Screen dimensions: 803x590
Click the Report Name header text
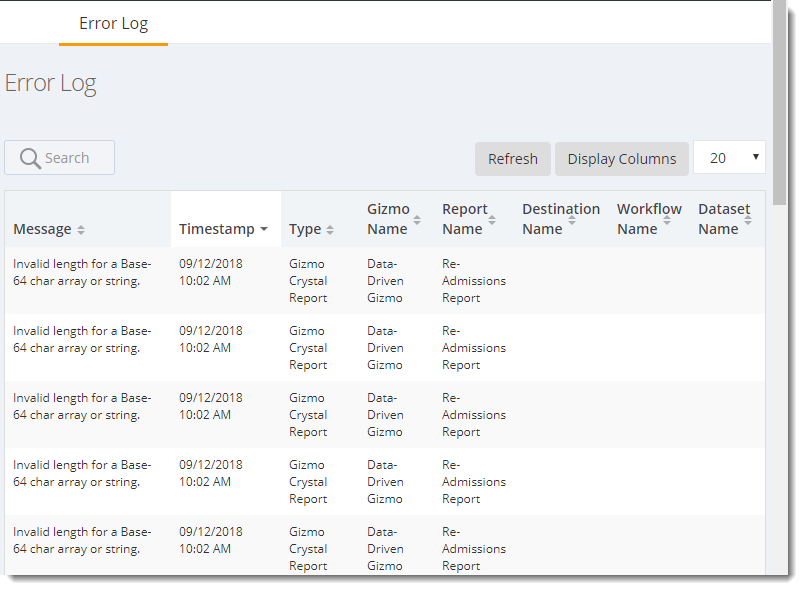tap(464, 219)
